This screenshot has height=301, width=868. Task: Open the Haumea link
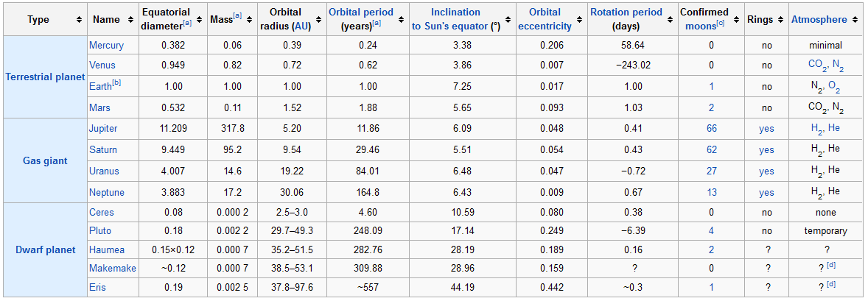(105, 250)
